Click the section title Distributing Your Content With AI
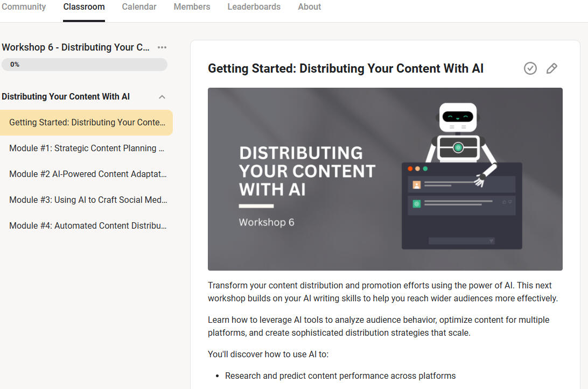The width and height of the screenshot is (588, 389). pyautogui.click(x=66, y=97)
